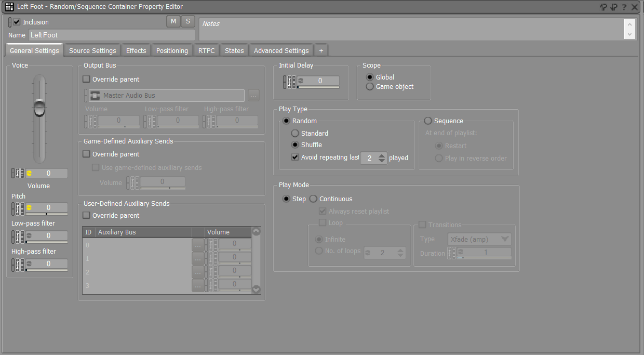Click Initial Delay RTPC indicator
This screenshot has width=644, height=355.
289,82
